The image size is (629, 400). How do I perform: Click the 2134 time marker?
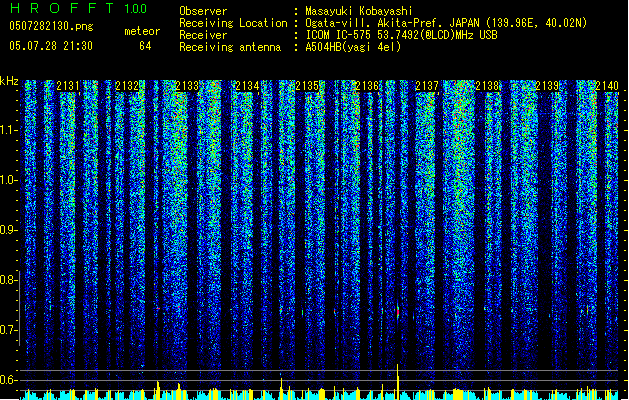(247, 86)
